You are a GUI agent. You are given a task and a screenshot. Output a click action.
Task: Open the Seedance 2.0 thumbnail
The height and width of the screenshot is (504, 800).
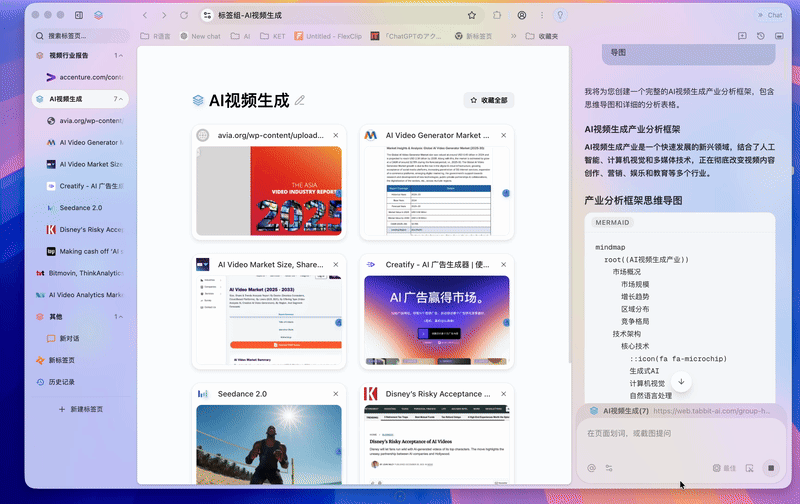click(x=269, y=444)
